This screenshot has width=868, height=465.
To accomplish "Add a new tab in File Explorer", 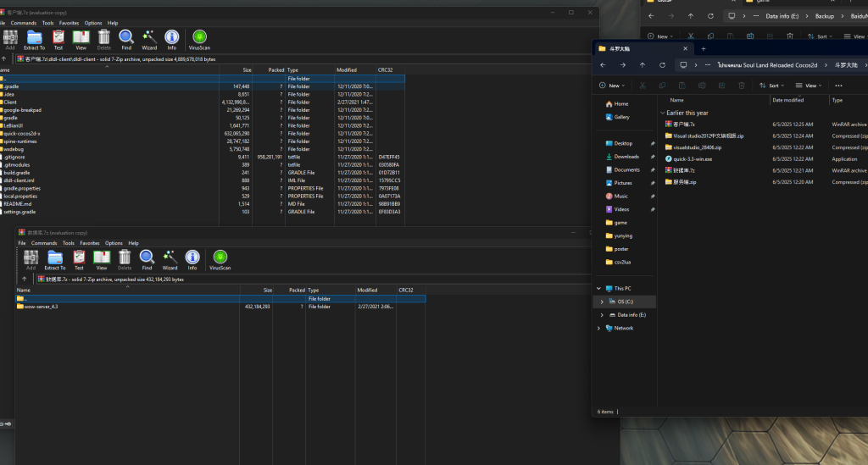I will click(703, 48).
